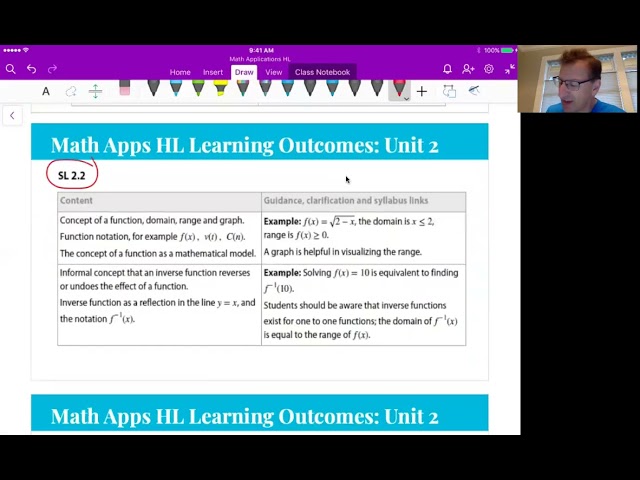
Task: Click the battery indicator in status bar
Action: (x=507, y=50)
